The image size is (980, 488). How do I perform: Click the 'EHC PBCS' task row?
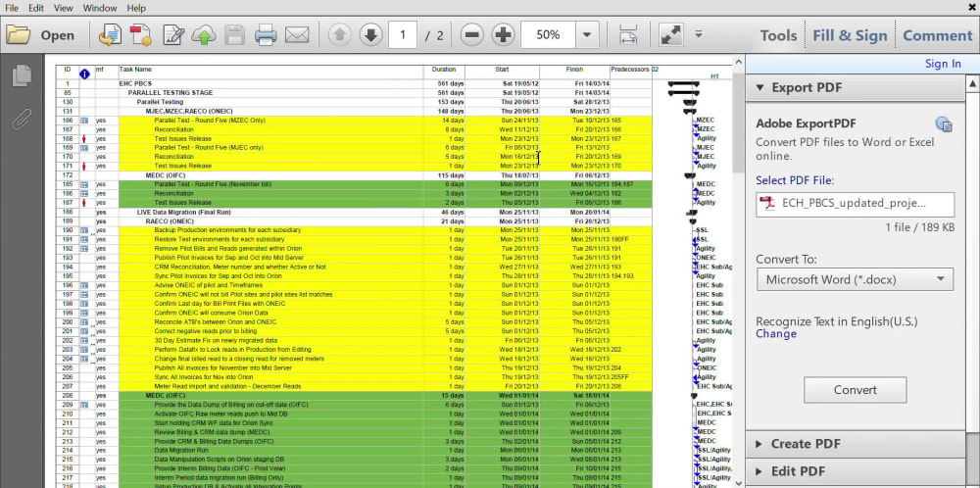tap(354, 83)
